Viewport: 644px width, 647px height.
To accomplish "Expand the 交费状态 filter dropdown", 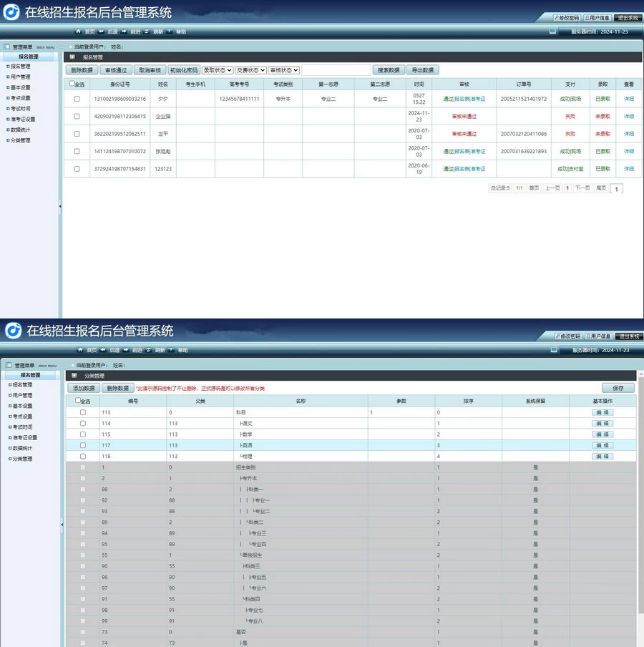I will 251,70.
